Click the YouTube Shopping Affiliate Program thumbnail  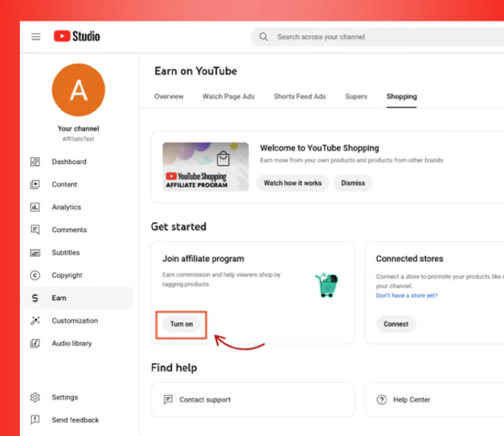tap(206, 167)
